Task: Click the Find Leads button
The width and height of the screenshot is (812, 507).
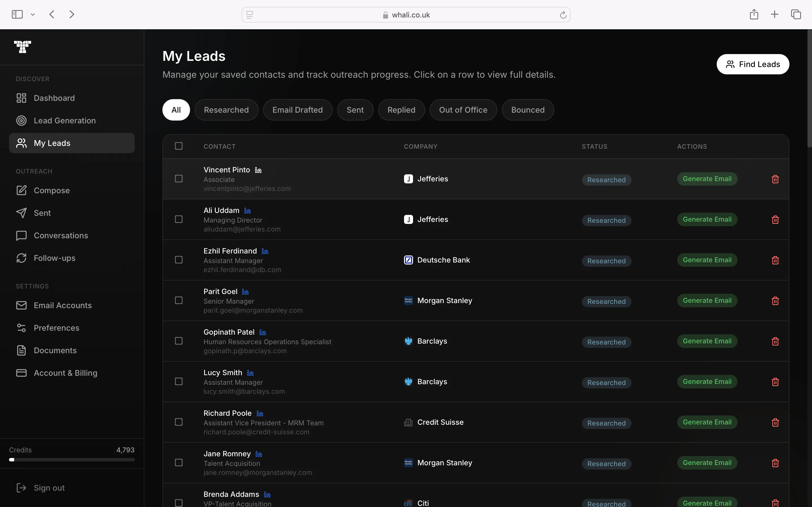Action: (753, 65)
